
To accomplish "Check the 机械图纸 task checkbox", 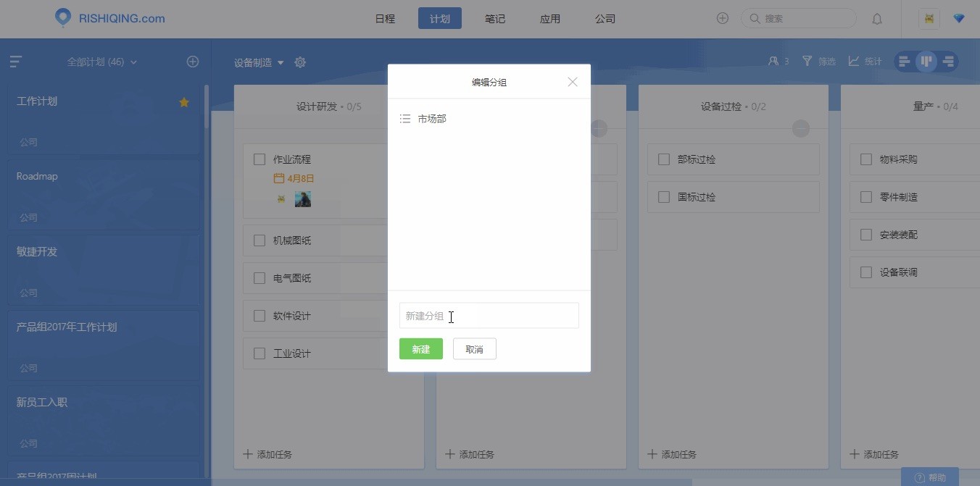I will click(259, 240).
